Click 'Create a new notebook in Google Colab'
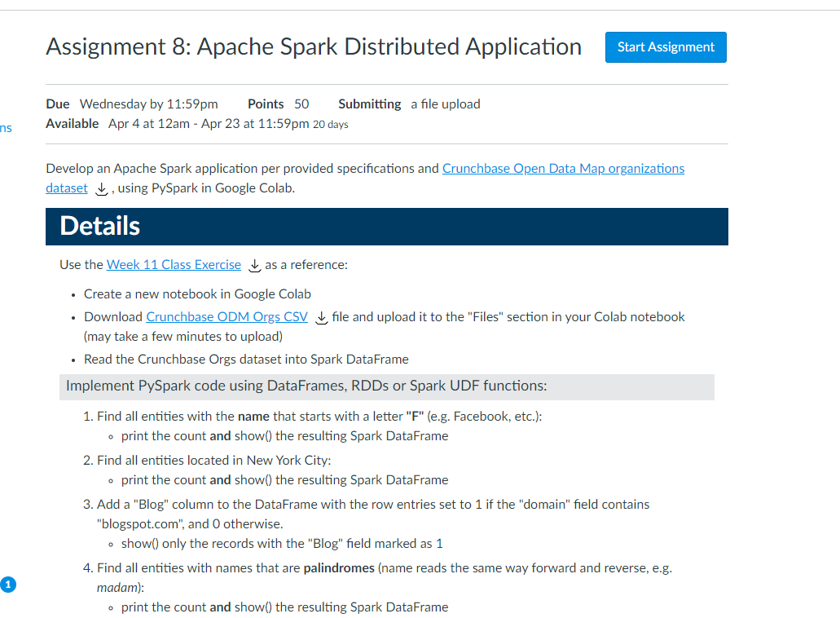Viewport: 840px width, 618px height. click(x=198, y=294)
